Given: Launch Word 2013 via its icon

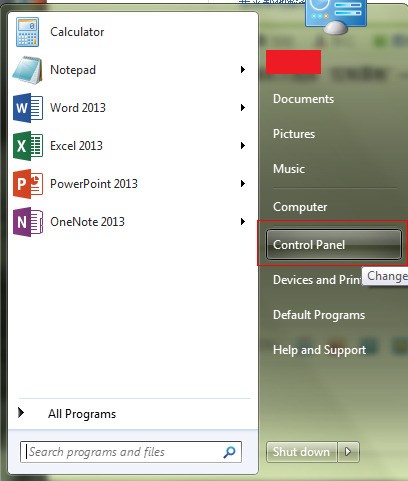Looking at the screenshot, I should [x=28, y=108].
